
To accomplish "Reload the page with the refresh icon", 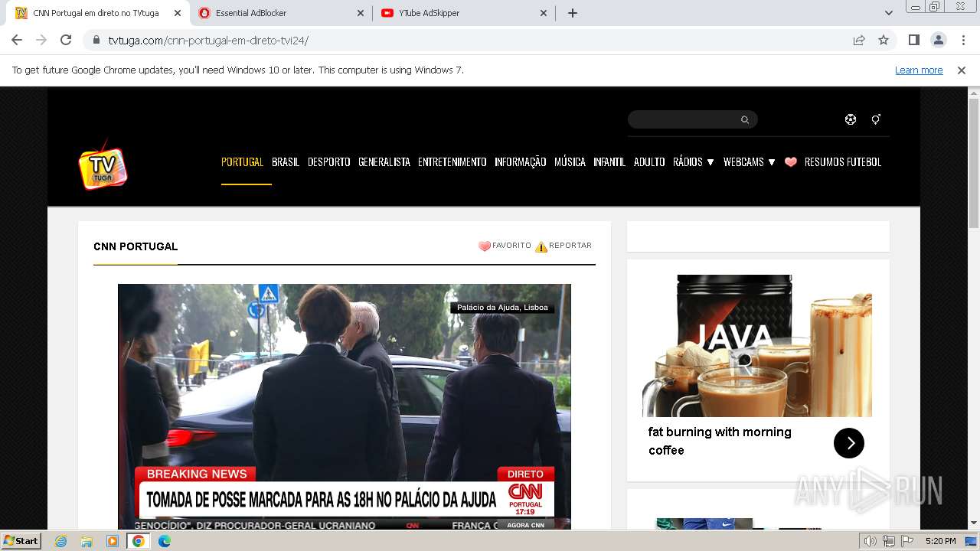I will click(x=66, y=40).
